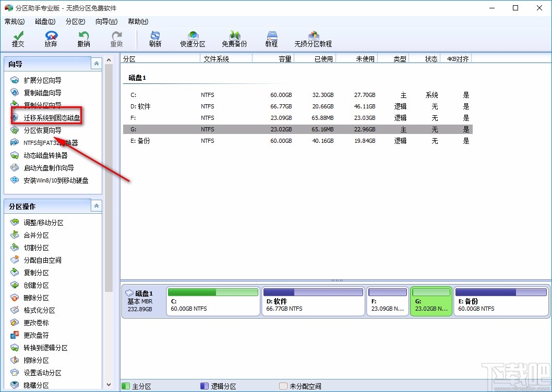Sort by 已使用 column header

click(315, 59)
